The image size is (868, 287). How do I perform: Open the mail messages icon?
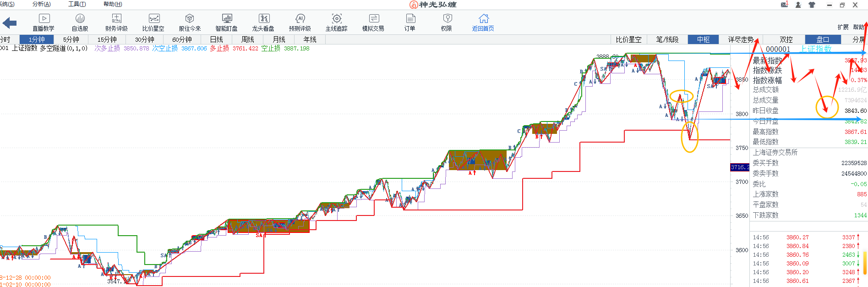pos(785,4)
